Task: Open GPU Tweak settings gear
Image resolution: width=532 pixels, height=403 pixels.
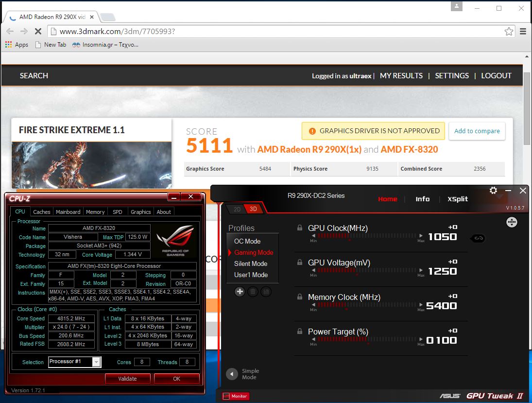Action: pyautogui.click(x=493, y=191)
